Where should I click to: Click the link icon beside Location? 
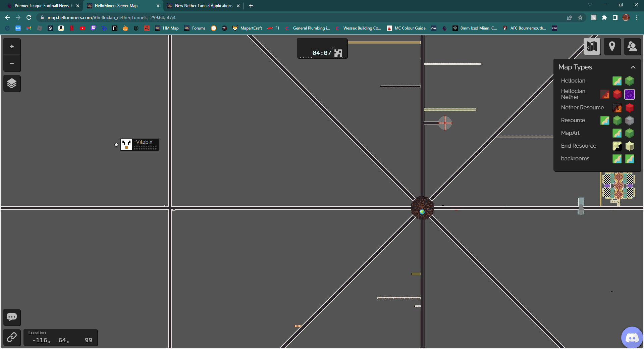pyautogui.click(x=12, y=337)
